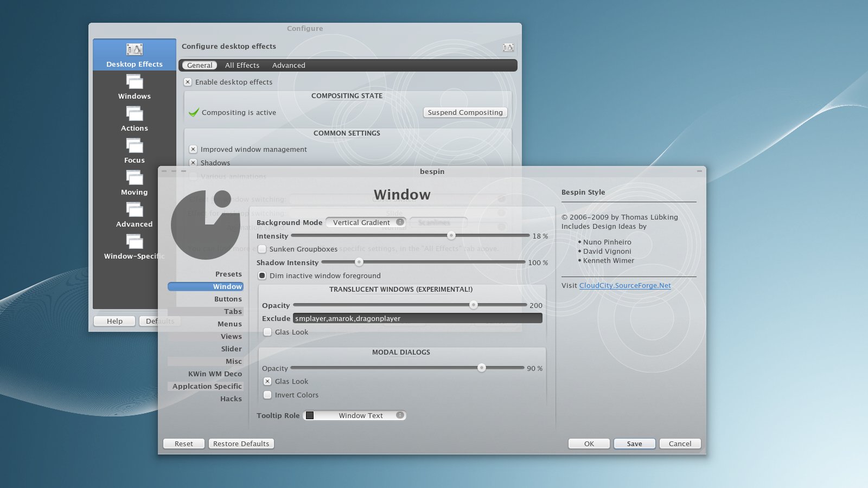Toggle Shadows checkbox in Configure window
Viewport: 868px width, 488px height.
[x=193, y=163]
